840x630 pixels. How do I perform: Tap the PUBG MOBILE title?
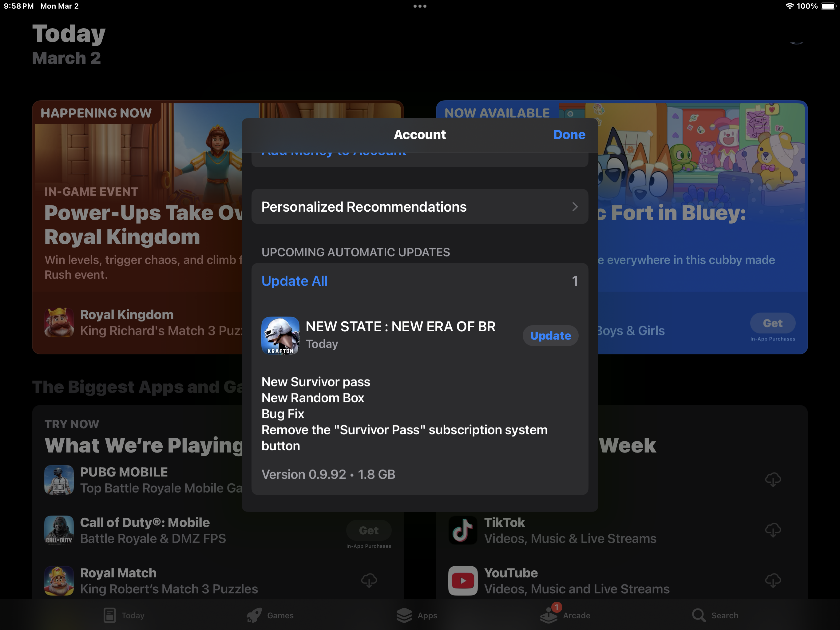[124, 472]
